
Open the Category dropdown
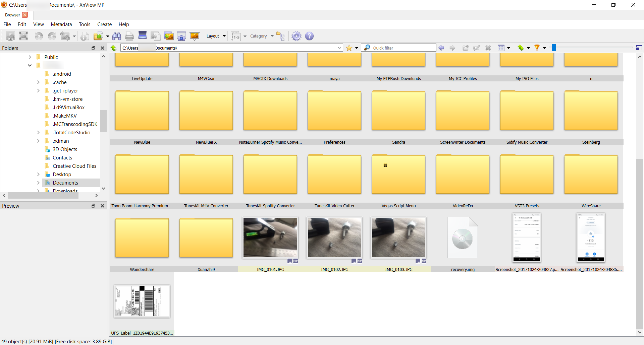click(x=262, y=36)
